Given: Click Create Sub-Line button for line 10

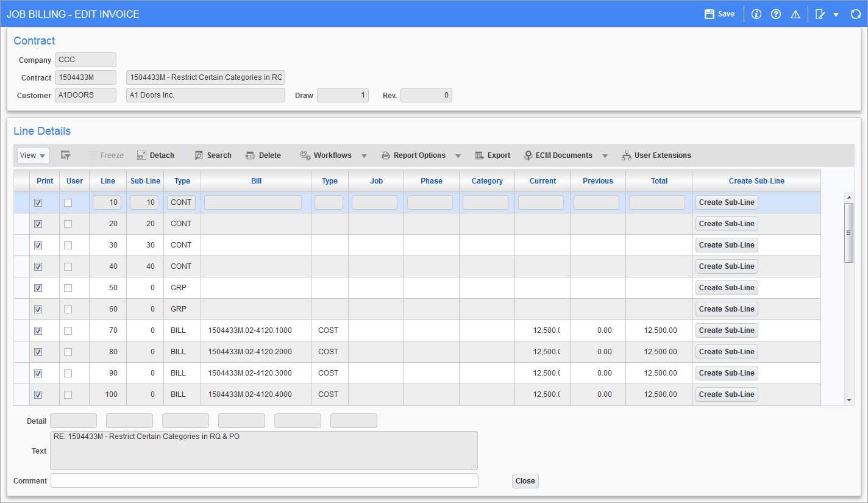Looking at the screenshot, I should coord(727,202).
